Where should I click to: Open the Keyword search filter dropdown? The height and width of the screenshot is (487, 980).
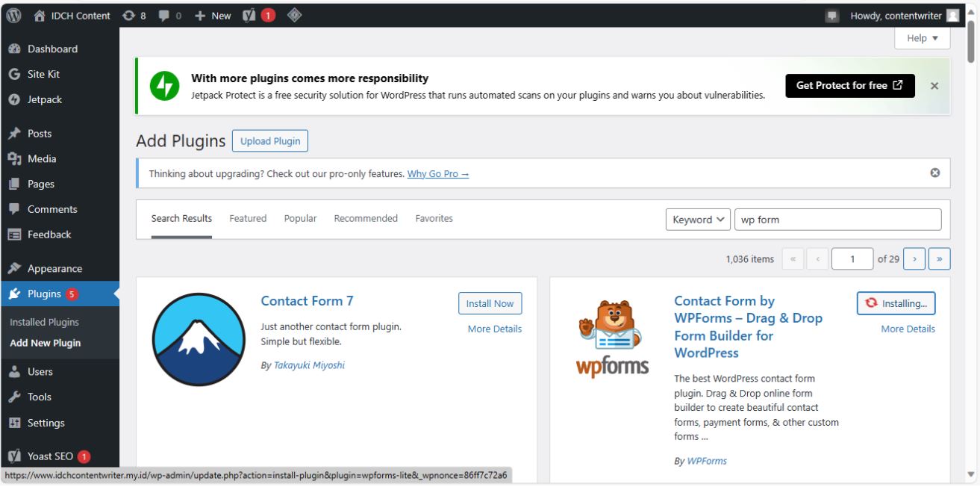tap(698, 219)
